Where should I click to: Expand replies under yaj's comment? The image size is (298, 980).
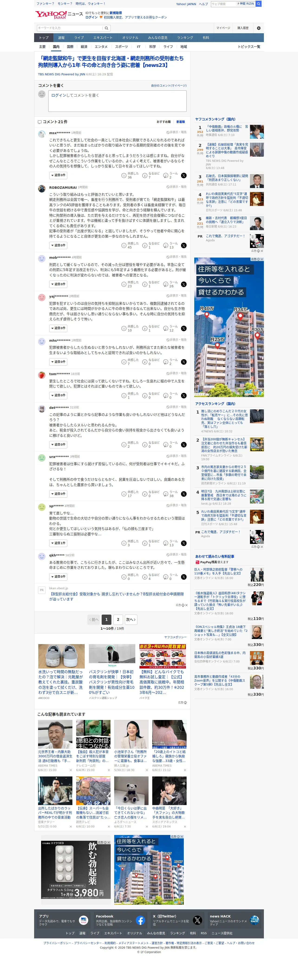pos(58,328)
